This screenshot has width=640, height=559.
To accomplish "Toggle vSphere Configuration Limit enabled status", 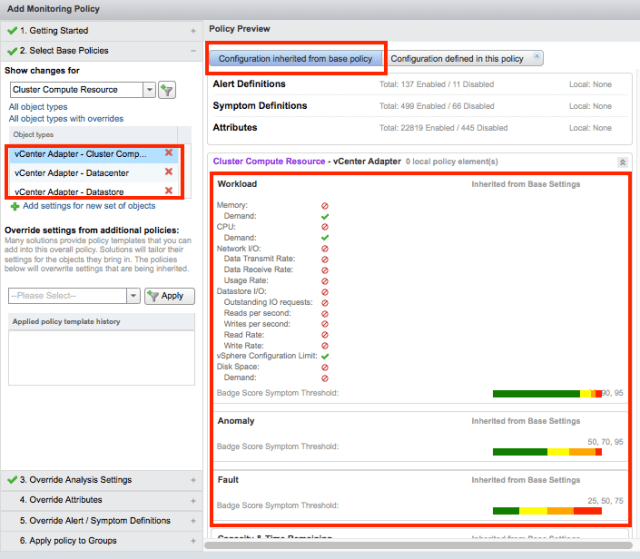I will (x=325, y=356).
